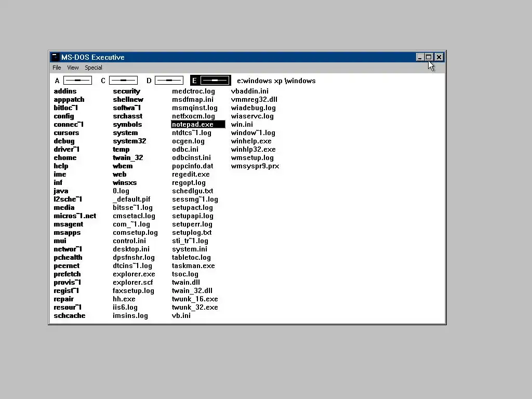Select the inf directory

[x=58, y=182]
